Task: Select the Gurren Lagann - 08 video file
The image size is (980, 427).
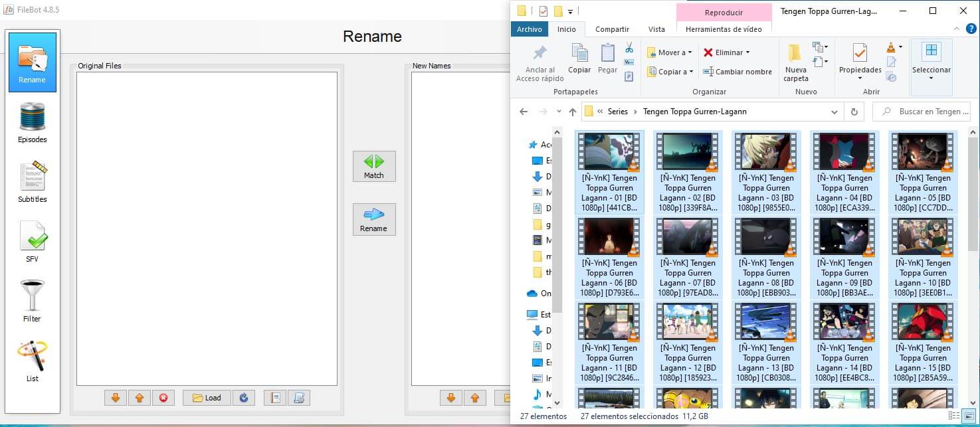Action: (766, 257)
